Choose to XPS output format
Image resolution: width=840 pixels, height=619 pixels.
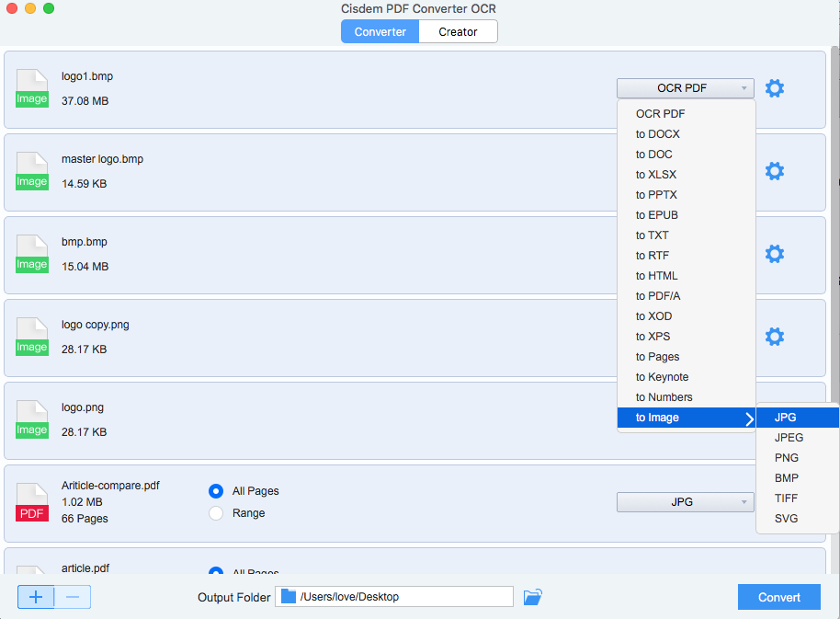[687, 337]
